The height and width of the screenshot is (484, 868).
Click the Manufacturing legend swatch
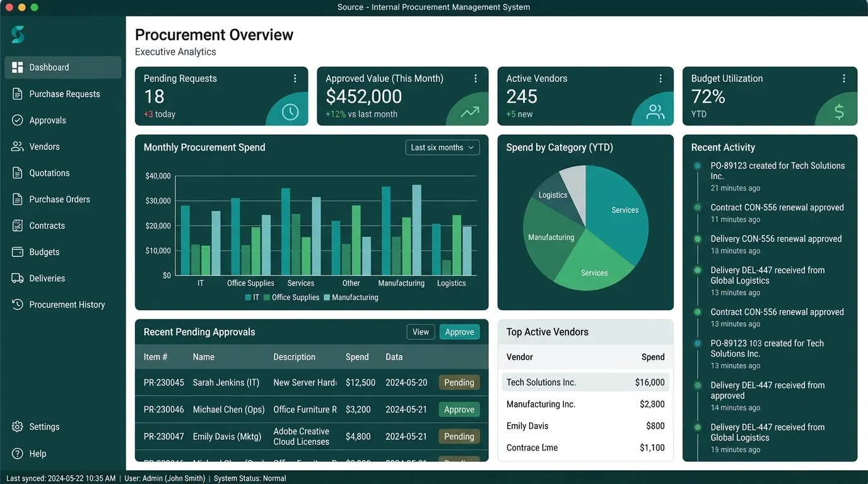327,297
